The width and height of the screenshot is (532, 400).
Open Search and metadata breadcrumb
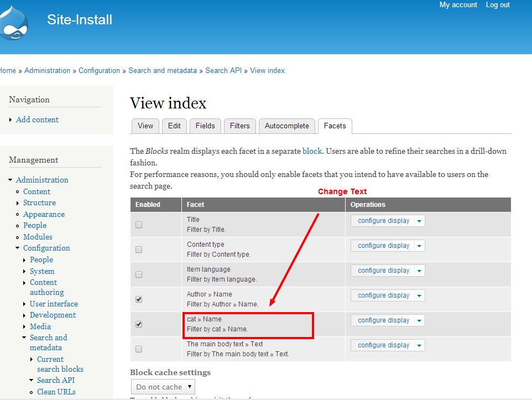pyautogui.click(x=163, y=70)
